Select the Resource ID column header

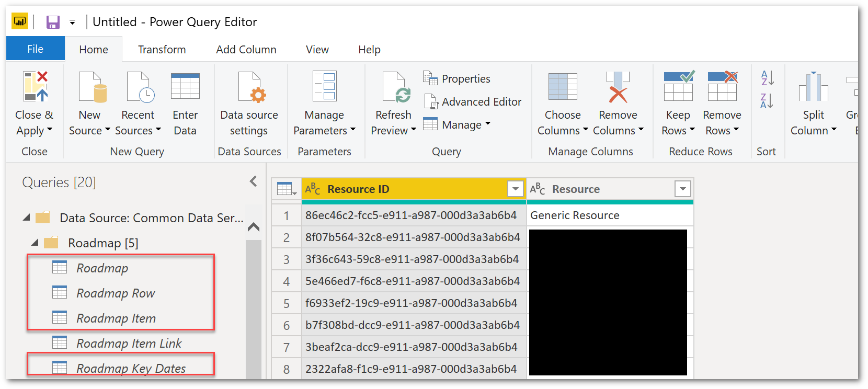pos(414,189)
